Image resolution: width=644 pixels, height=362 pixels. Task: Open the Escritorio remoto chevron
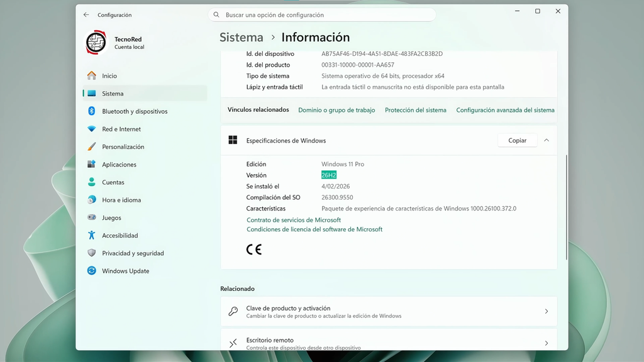[x=547, y=343]
